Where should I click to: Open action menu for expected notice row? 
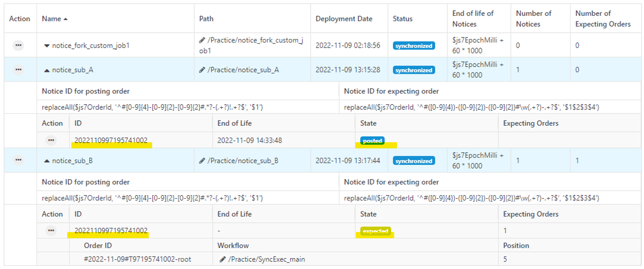tap(51, 230)
